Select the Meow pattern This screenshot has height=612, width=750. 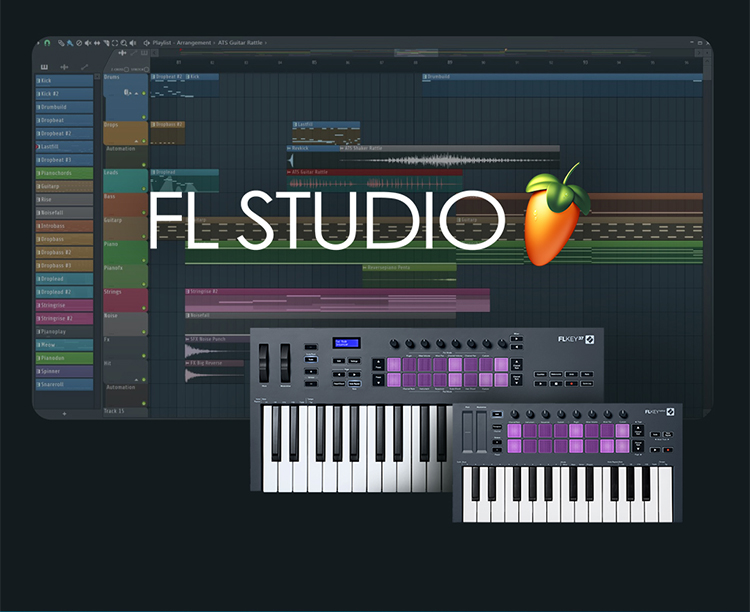click(x=64, y=345)
